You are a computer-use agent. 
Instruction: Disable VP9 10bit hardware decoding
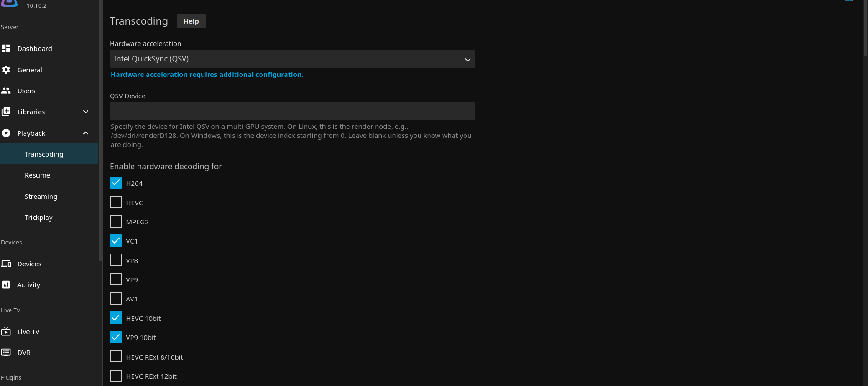(116, 337)
